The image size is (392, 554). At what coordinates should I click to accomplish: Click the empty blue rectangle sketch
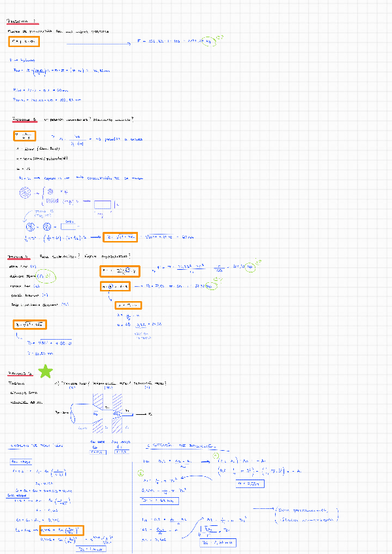[x=103, y=204]
